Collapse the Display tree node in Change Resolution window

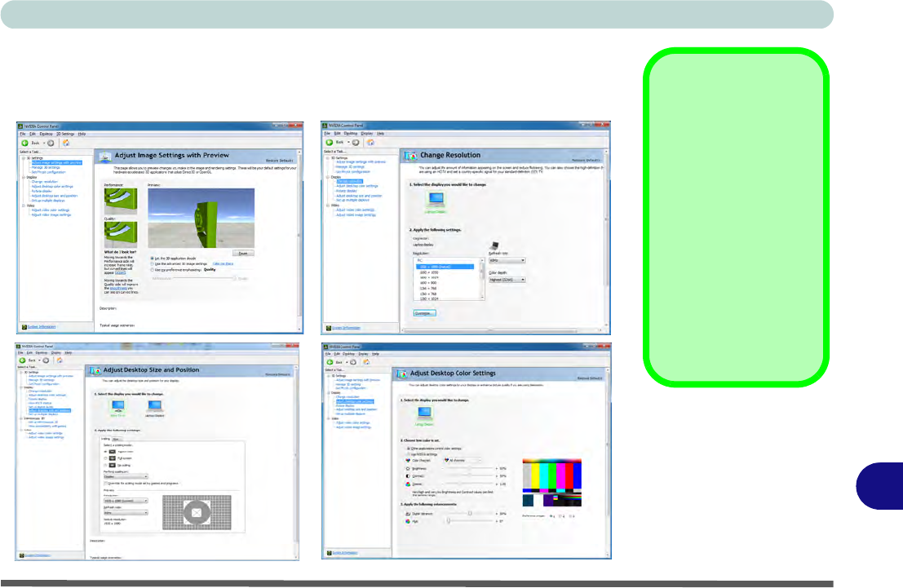point(328,177)
